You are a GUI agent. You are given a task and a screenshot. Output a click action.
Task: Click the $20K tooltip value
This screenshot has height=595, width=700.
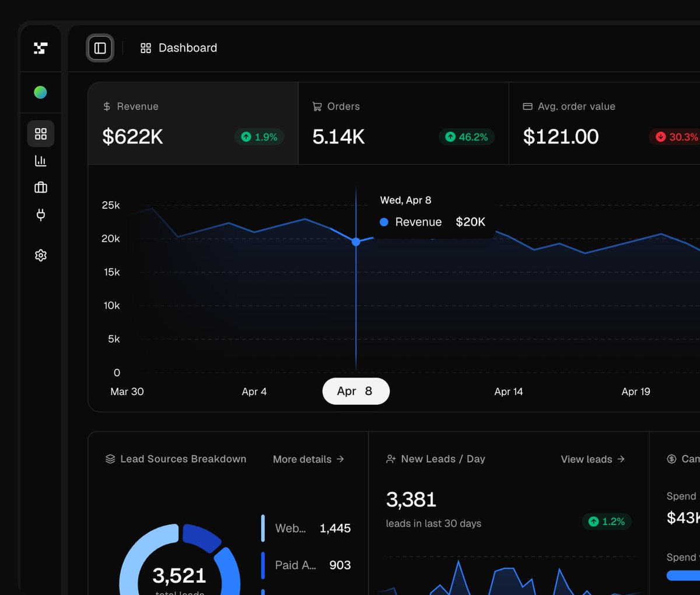[471, 222]
